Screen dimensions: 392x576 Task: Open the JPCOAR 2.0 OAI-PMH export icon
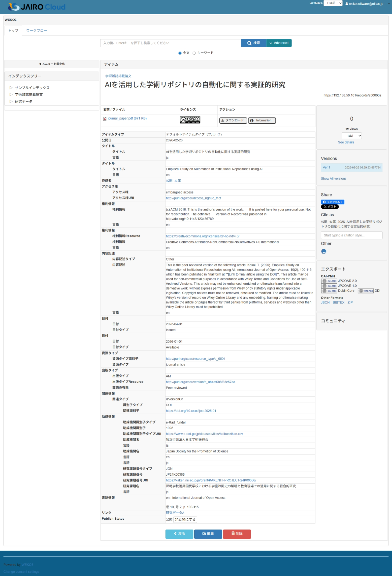coord(329,281)
